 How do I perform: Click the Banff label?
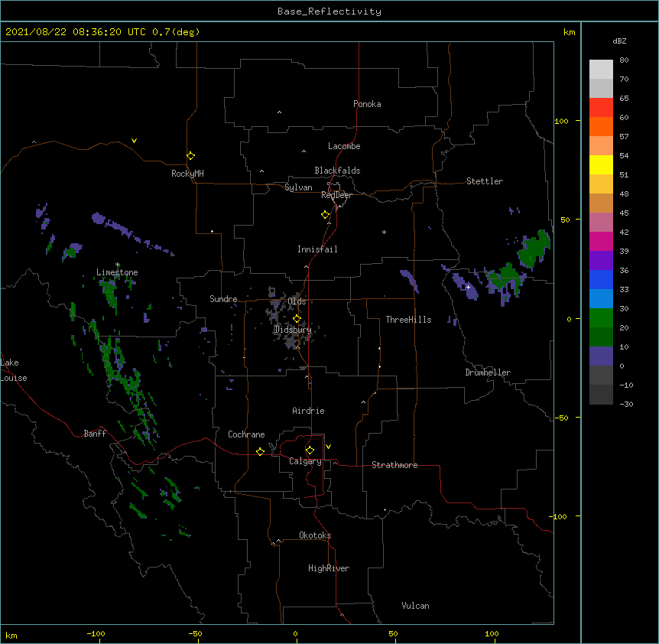click(x=95, y=434)
